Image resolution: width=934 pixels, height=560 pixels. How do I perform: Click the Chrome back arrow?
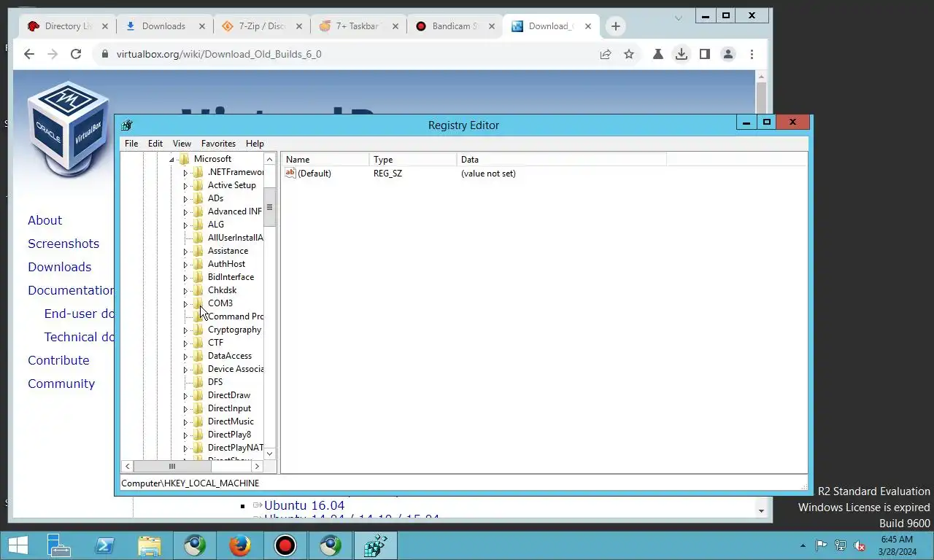coord(29,54)
